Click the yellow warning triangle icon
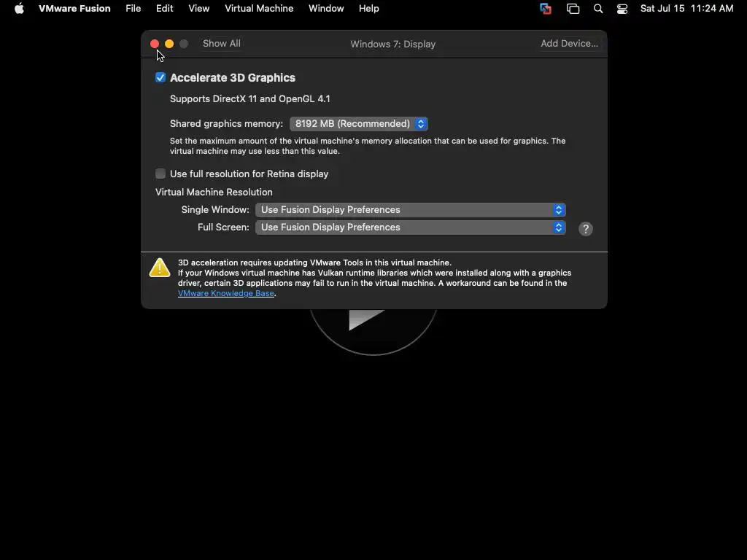747x560 pixels. (x=160, y=268)
